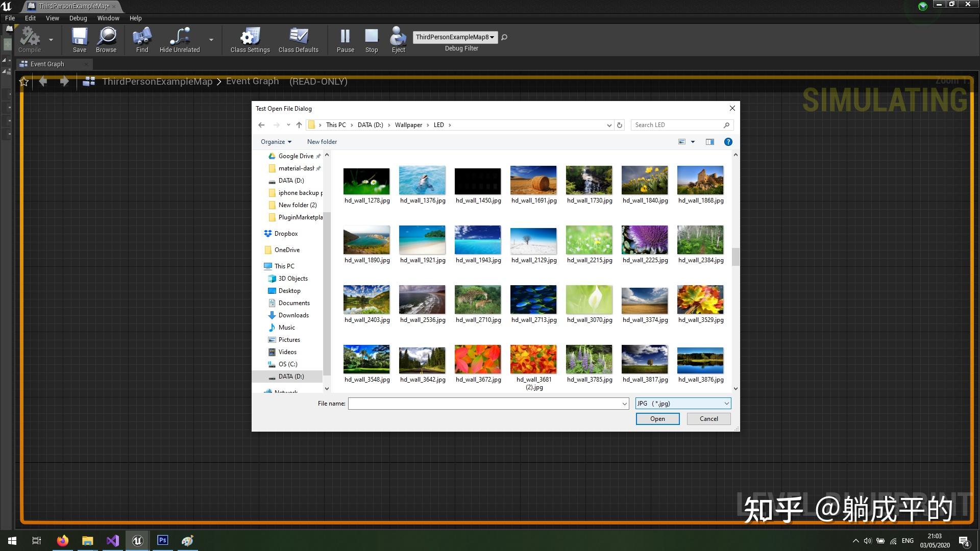This screenshot has height=551, width=980.
Task: Open the JPG file type dropdown
Action: 683,404
